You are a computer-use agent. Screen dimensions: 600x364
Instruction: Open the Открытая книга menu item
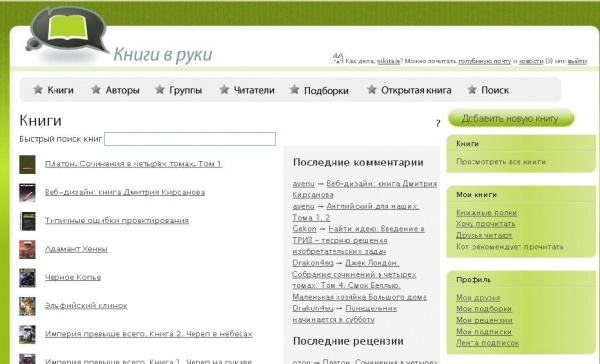point(409,90)
